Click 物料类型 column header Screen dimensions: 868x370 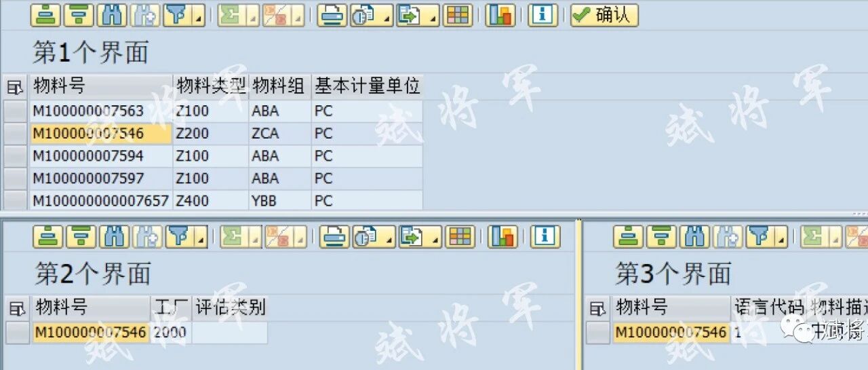211,87
